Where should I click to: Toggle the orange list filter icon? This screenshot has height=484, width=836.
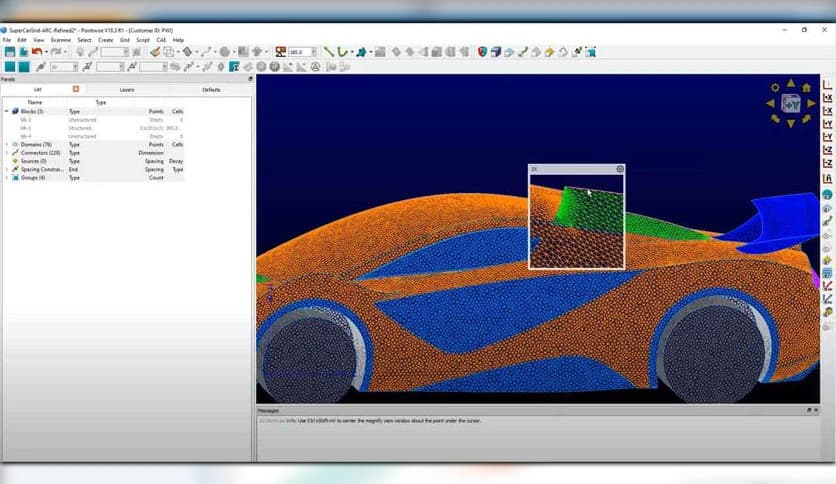(76, 89)
